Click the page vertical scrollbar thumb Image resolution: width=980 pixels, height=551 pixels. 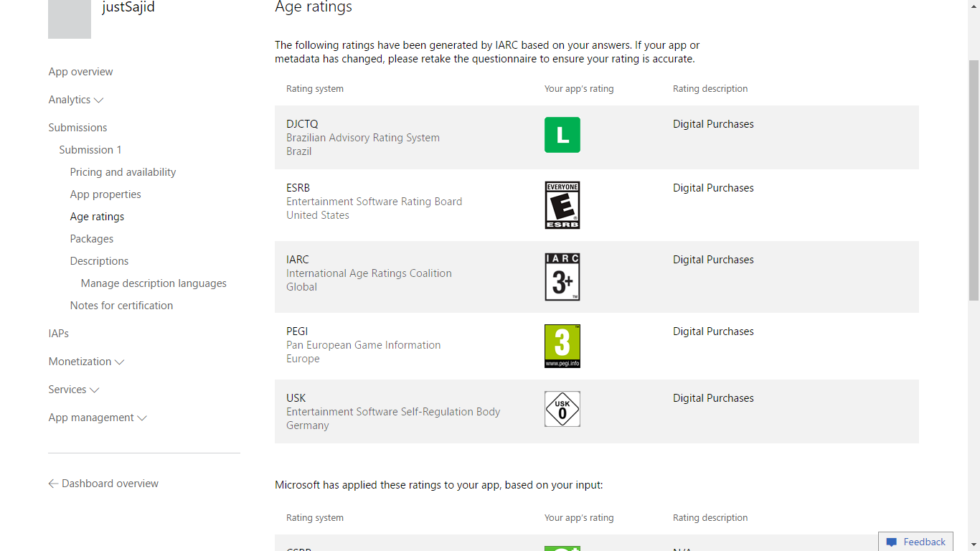click(x=974, y=179)
